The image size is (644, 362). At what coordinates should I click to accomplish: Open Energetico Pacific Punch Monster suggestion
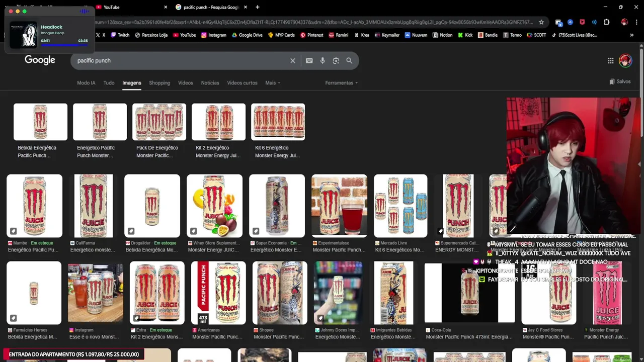pos(100,131)
